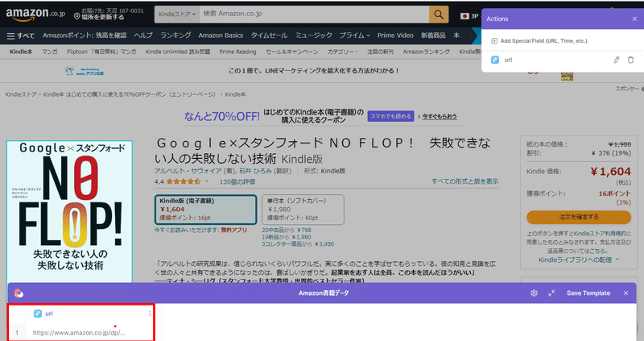Click the 無料アプリ link
Viewport: 644px width, 341px height.
point(233,230)
